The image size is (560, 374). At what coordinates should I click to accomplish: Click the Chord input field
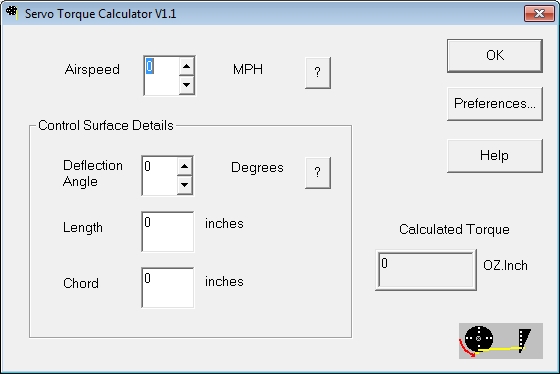[x=168, y=287]
